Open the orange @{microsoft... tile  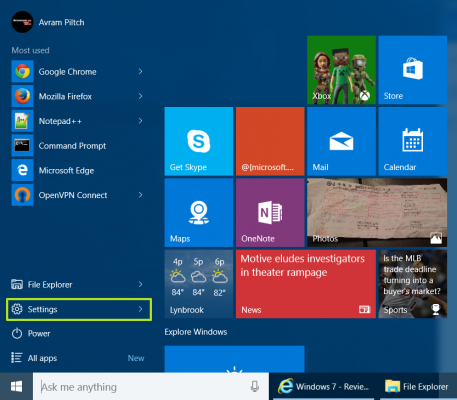(270, 141)
